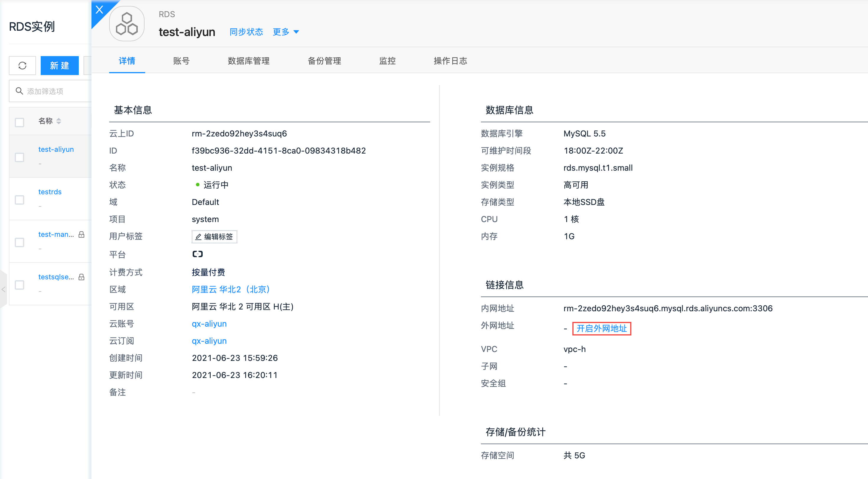Click the 本地SSD盘 storage type value
The image size is (868, 479).
click(x=584, y=202)
